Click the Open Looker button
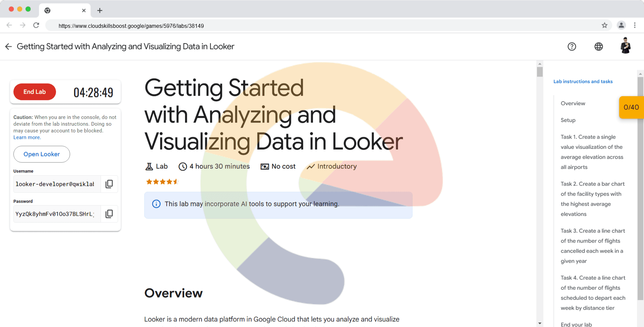The height and width of the screenshot is (327, 644). point(42,154)
